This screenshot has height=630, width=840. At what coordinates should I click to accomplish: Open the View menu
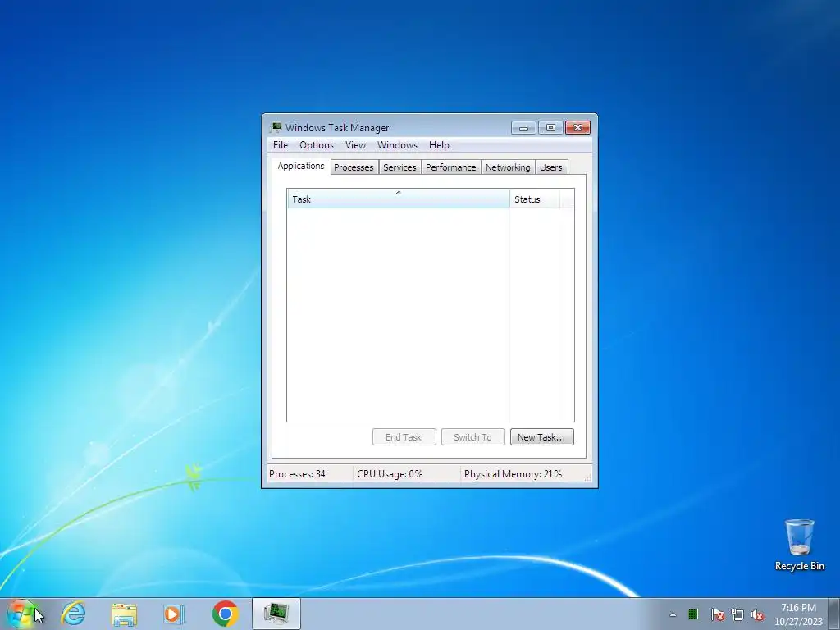click(355, 145)
